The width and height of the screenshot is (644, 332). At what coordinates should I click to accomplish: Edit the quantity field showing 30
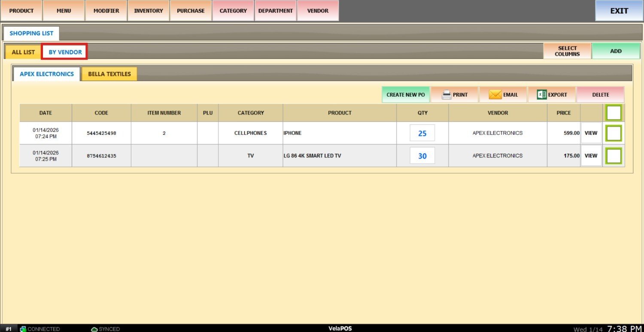[422, 156]
